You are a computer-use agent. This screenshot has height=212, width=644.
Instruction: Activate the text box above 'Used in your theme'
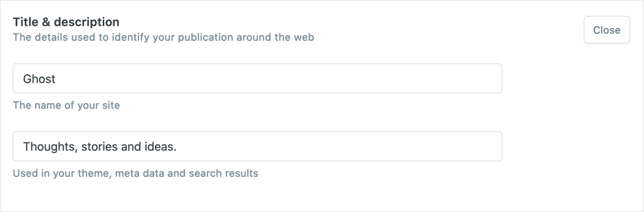257,146
